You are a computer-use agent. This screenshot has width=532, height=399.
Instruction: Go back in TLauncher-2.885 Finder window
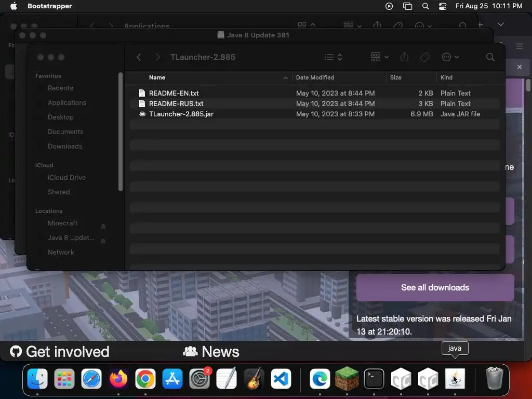coord(139,57)
